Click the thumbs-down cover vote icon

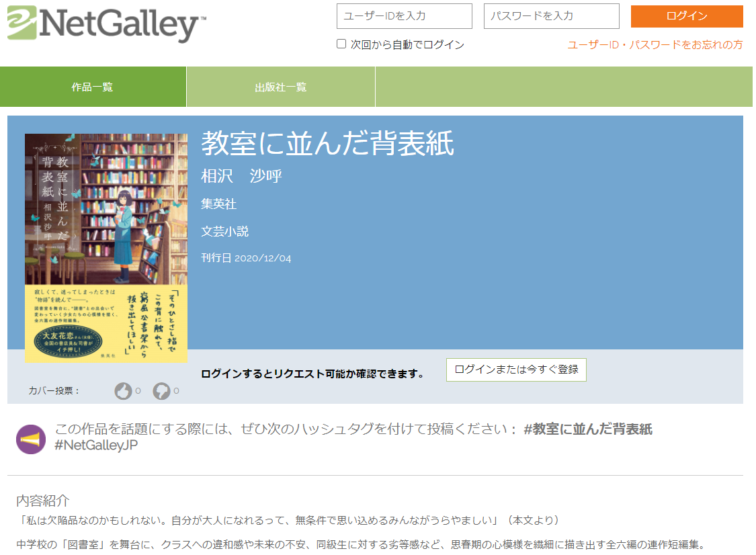pyautogui.click(x=161, y=391)
